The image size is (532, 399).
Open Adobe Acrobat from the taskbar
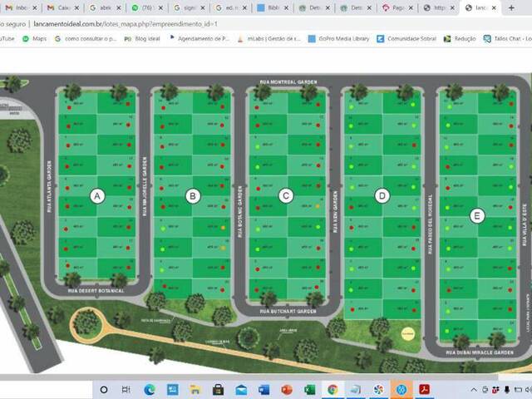[424, 390]
